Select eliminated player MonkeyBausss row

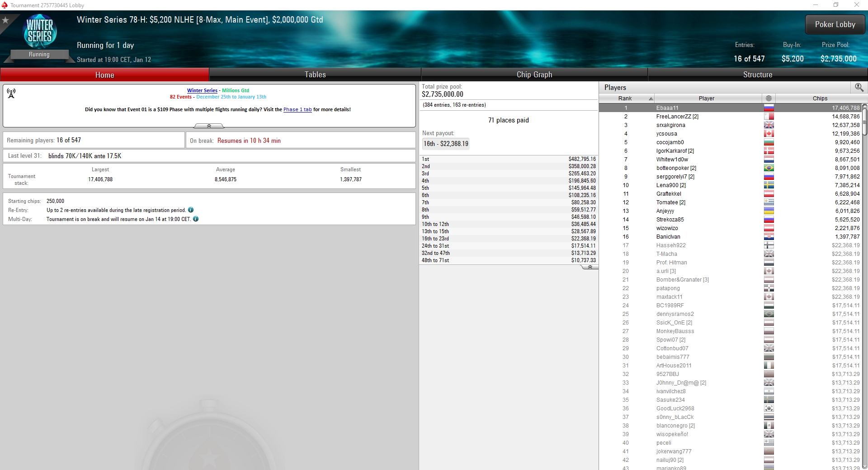(x=731, y=331)
